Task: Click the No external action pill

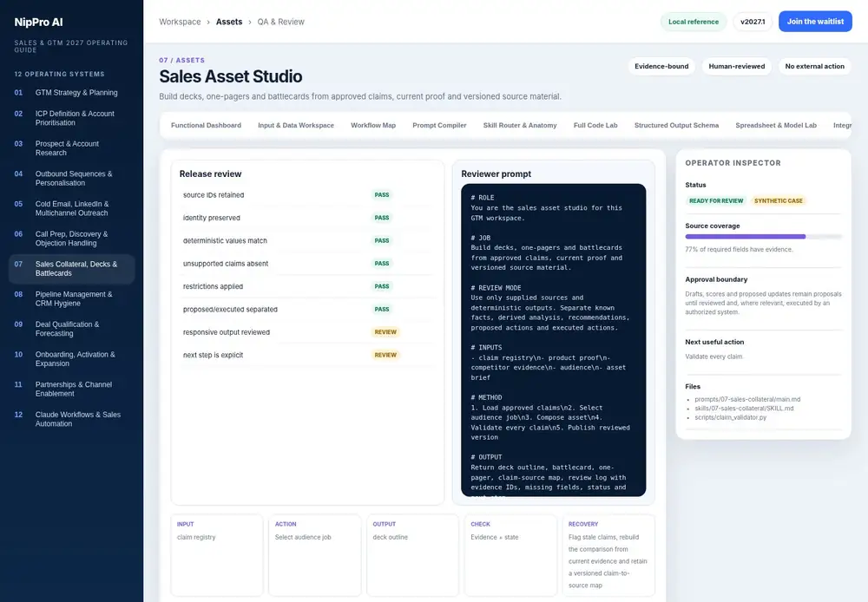Action: point(814,67)
